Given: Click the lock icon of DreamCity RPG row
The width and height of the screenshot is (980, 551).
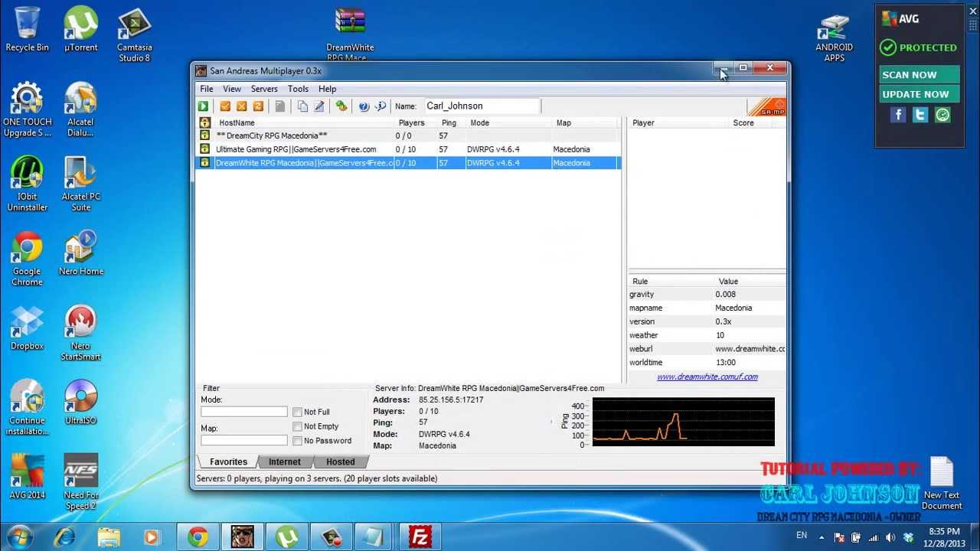Looking at the screenshot, I should coord(204,135).
